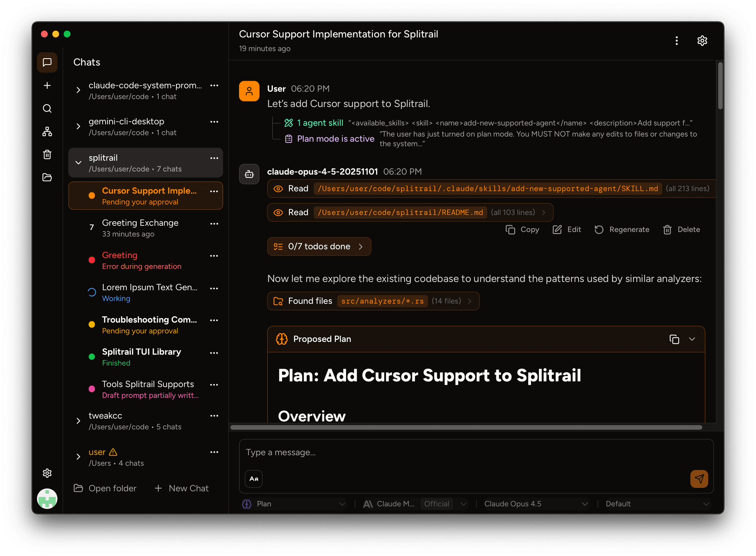Click the User message avatar icon
This screenshot has height=556, width=756.
click(x=249, y=91)
